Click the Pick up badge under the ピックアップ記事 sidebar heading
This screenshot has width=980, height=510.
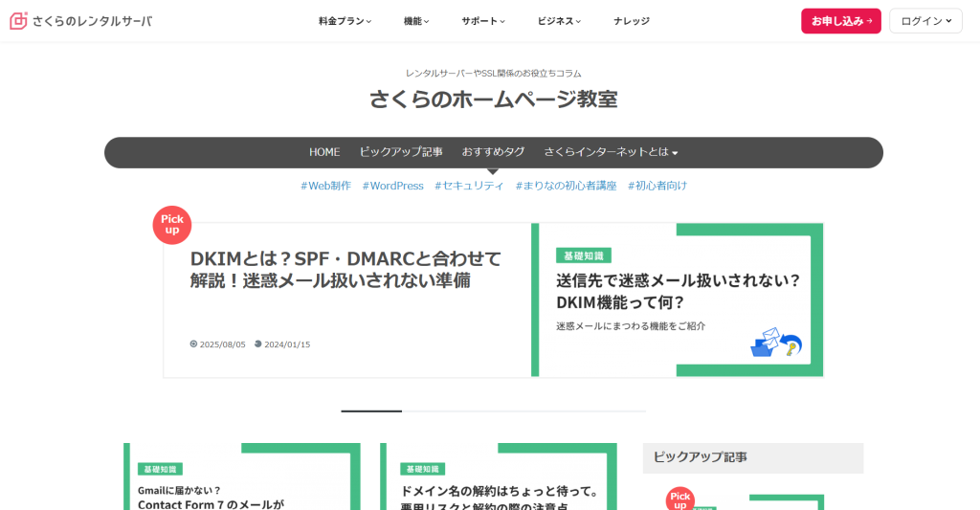(680, 499)
